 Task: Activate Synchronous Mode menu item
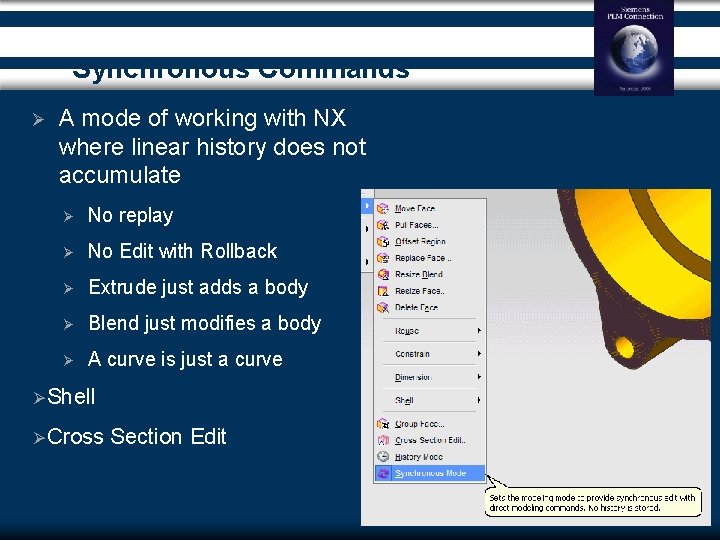pyautogui.click(x=430, y=473)
